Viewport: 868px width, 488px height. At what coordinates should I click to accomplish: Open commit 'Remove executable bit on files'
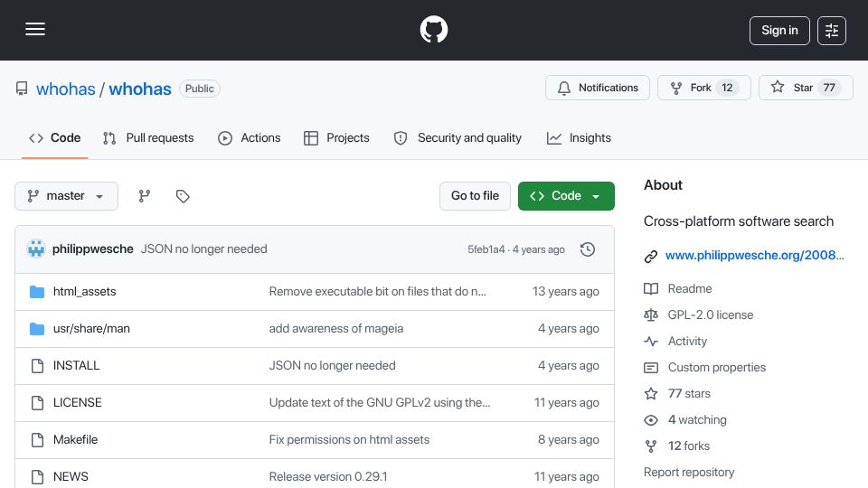click(378, 292)
